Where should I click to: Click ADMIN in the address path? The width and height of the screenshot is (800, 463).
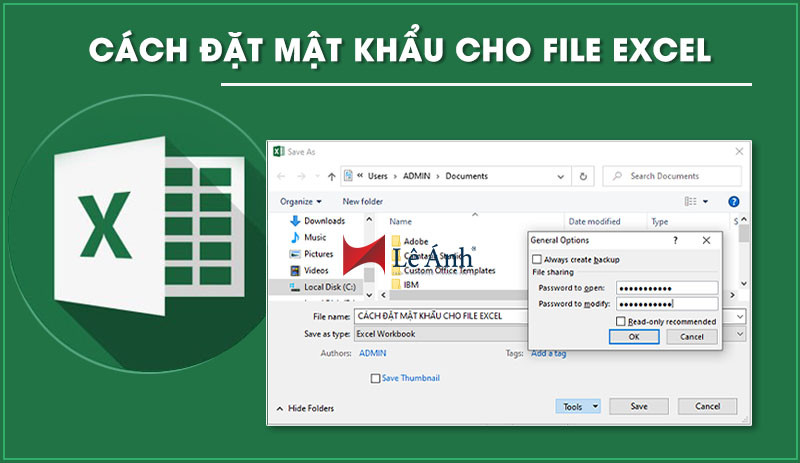click(x=417, y=176)
